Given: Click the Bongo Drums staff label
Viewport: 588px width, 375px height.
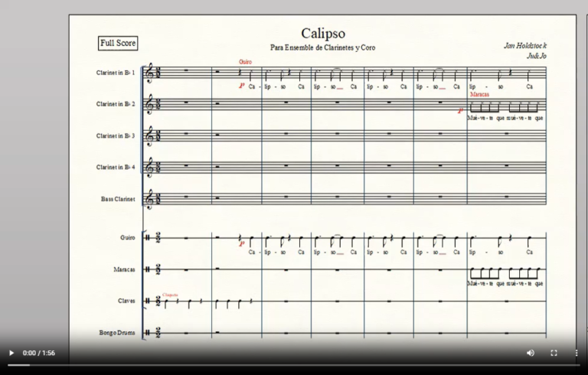Looking at the screenshot, I should pos(117,332).
